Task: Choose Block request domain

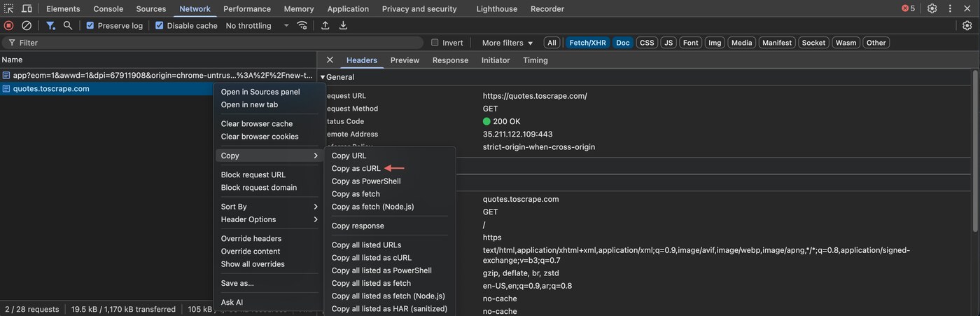Action: (x=259, y=188)
